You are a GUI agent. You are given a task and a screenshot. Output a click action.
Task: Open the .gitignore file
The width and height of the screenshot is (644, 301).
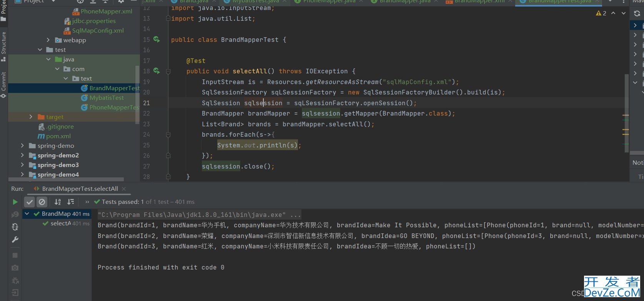coord(56,127)
